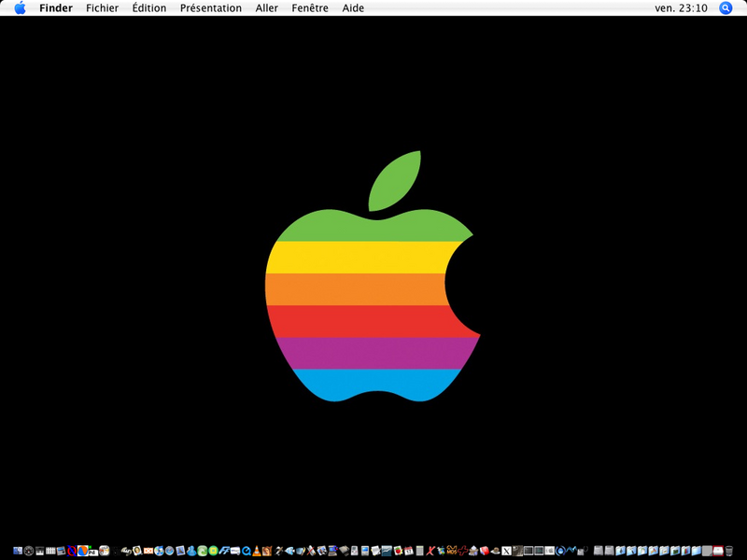This screenshot has height=560, width=747.
Task: Open the orange MDS app in the Dock
Action: coord(452,551)
